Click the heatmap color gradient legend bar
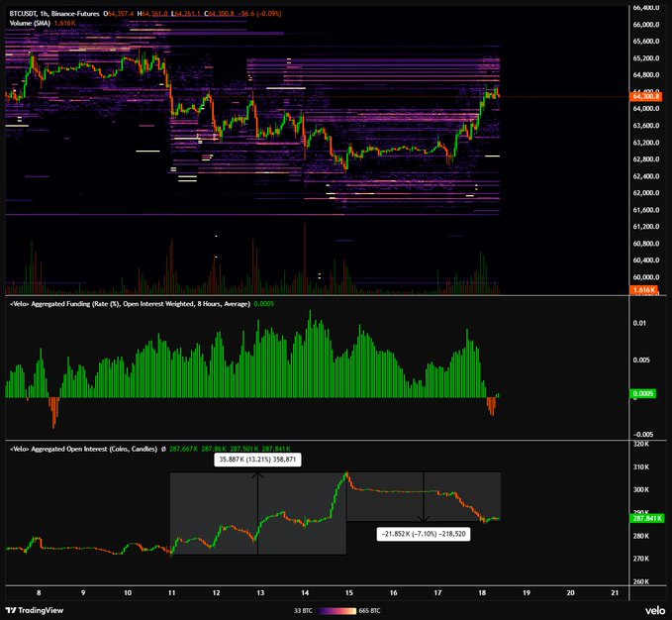Viewport: 672px width, 620px height. tap(336, 610)
